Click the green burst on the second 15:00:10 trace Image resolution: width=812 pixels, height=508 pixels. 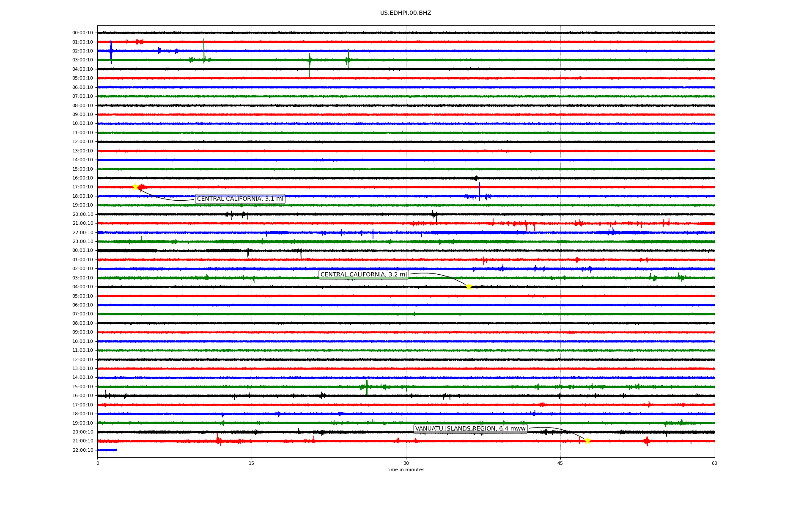click(367, 387)
